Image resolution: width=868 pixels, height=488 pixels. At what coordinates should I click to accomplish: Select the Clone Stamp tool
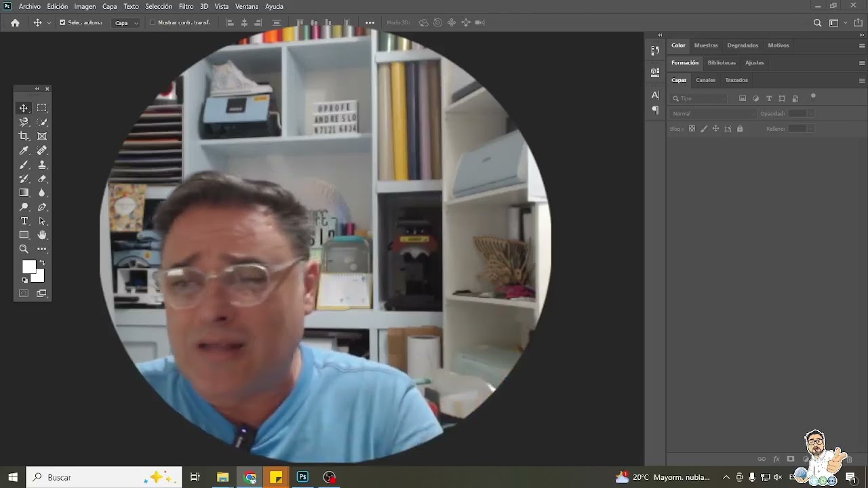[x=42, y=165]
